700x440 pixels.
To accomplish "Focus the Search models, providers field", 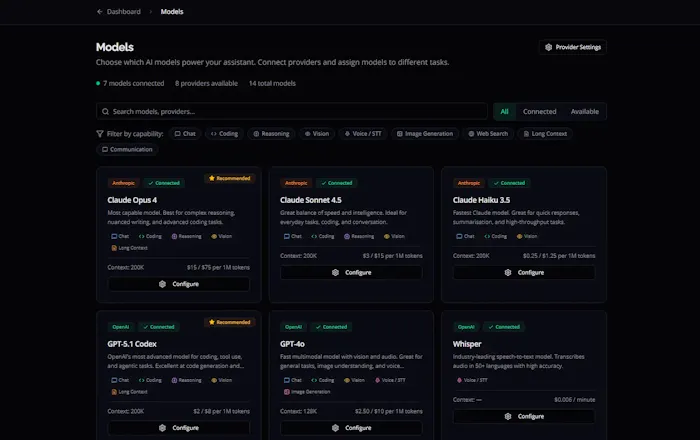I will coord(292,112).
